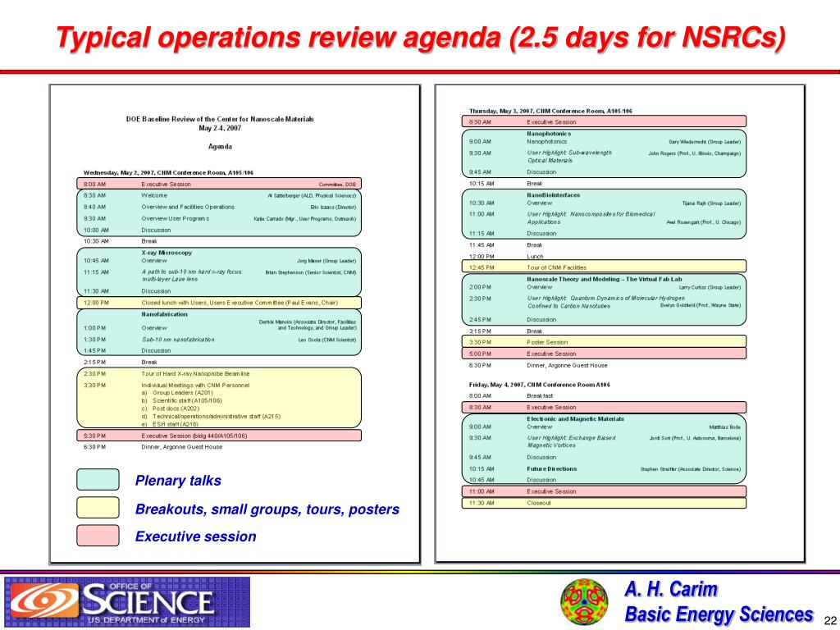Click the 'Nanofabrication' section heading
Image resolution: width=840 pixels, height=630 pixels.
(164, 314)
